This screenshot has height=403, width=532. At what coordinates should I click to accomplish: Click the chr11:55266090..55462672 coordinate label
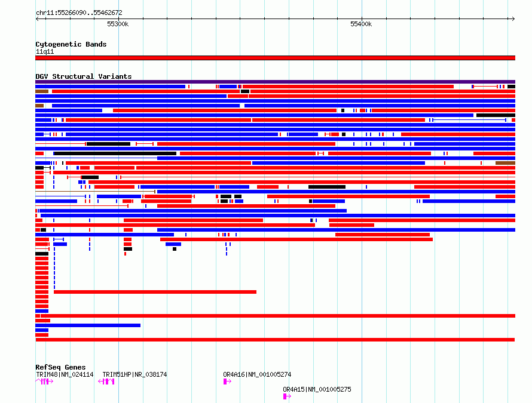[79, 13]
